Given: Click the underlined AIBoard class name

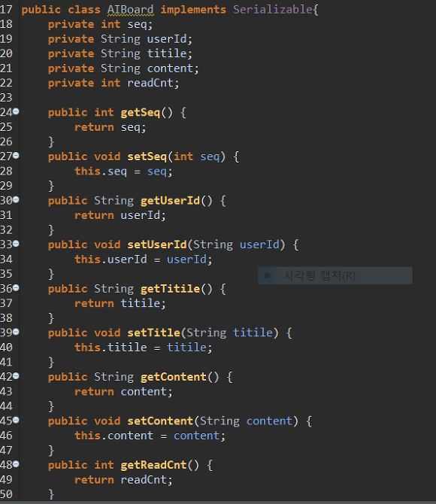Looking at the screenshot, I should click(131, 10).
